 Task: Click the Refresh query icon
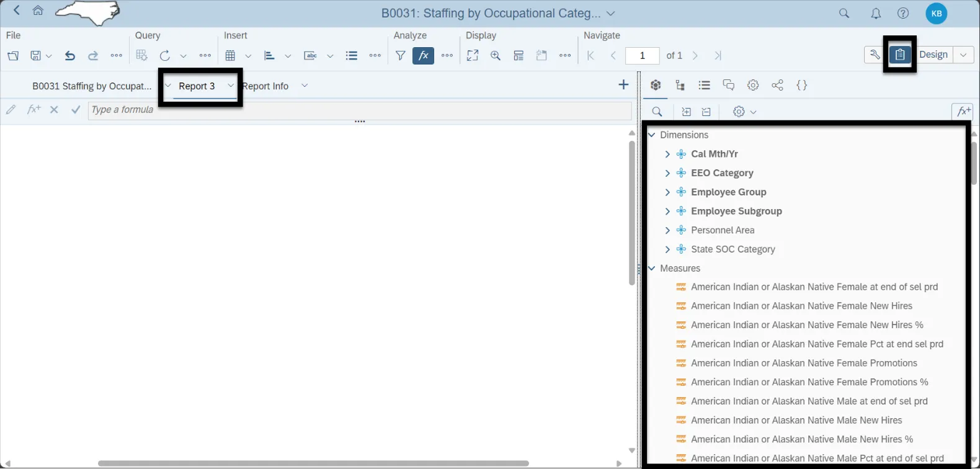165,56
